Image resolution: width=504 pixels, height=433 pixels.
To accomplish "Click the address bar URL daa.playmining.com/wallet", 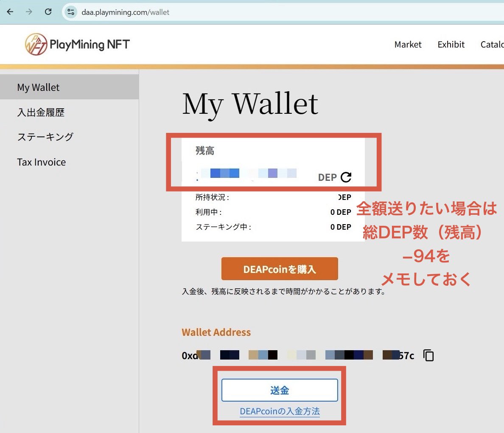I will [x=125, y=12].
